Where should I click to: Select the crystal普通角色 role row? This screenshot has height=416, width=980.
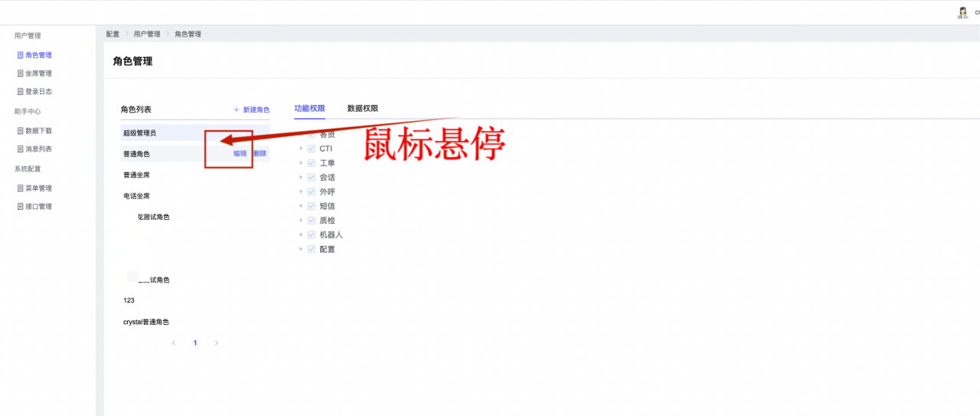[195, 323]
